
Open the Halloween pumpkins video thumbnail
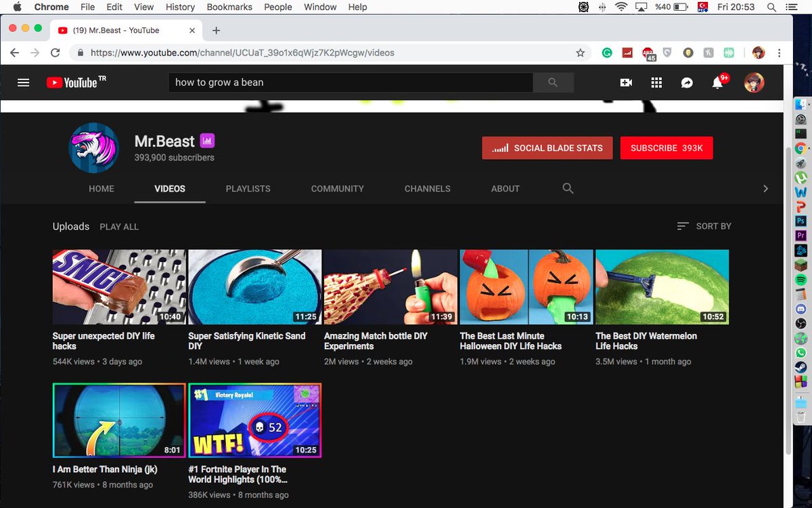point(526,287)
